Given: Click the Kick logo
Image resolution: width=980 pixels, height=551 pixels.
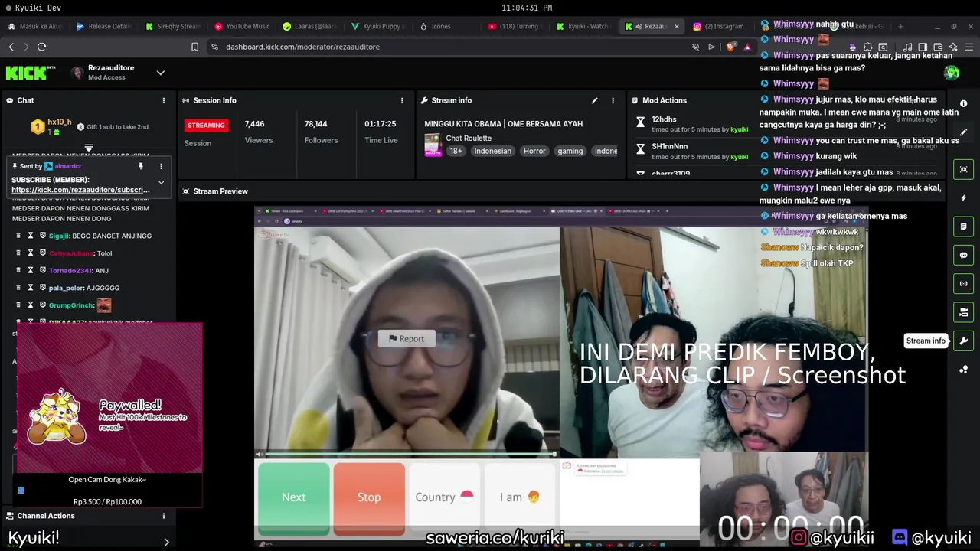Looking at the screenshot, I should 31,73.
